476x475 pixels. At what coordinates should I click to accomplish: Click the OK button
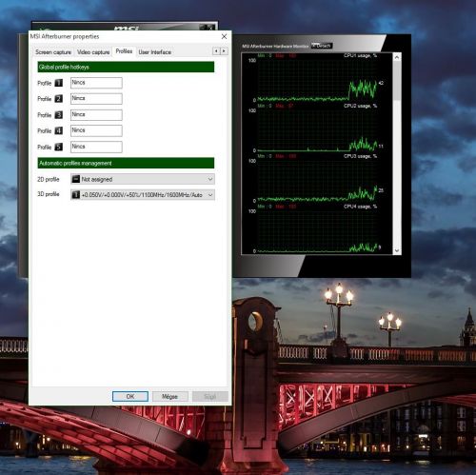130,396
